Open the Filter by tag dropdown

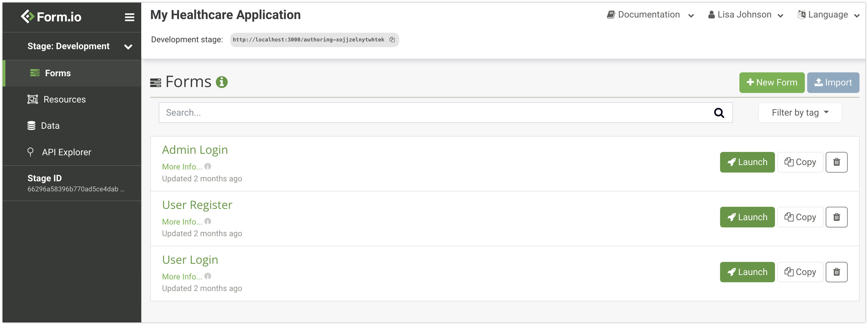coord(800,113)
